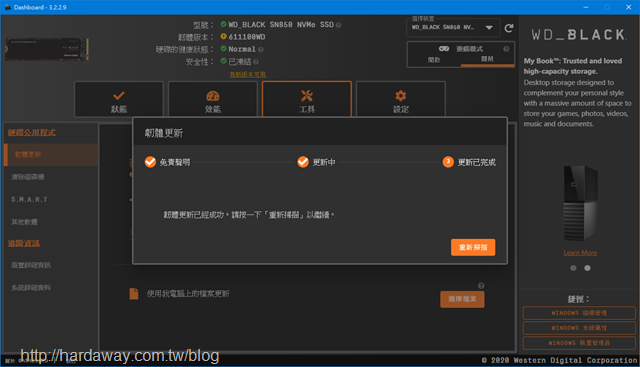Click the new firmware available link
640x367 pixels.
point(248,74)
